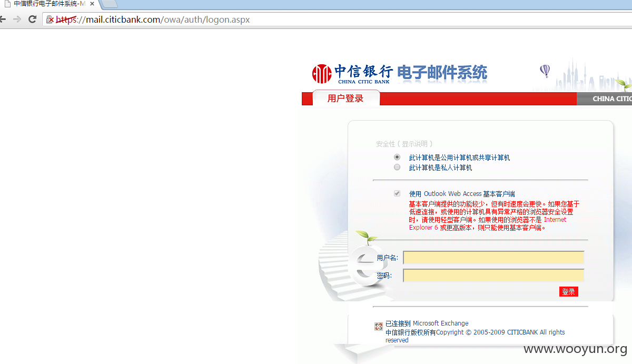Click the 密码 password field
The image size is (632, 364).
pyautogui.click(x=493, y=276)
